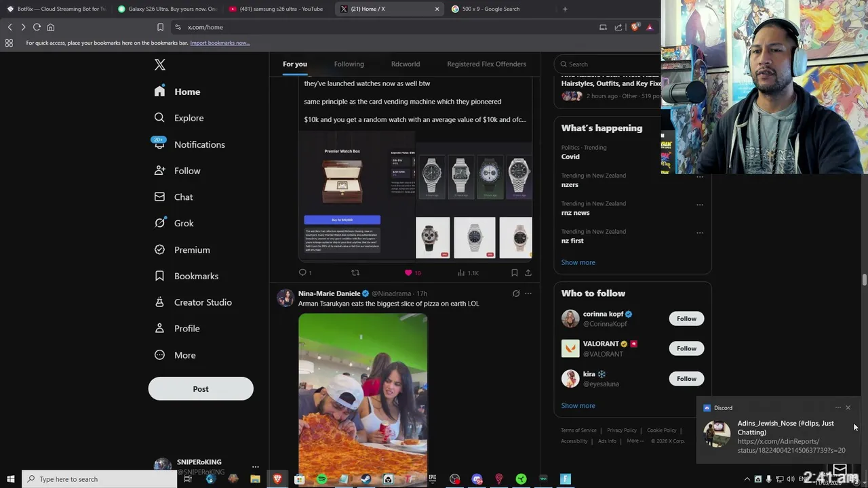Open Explore in X sidebar
This screenshot has height=488, width=868.
pyautogui.click(x=179, y=118)
